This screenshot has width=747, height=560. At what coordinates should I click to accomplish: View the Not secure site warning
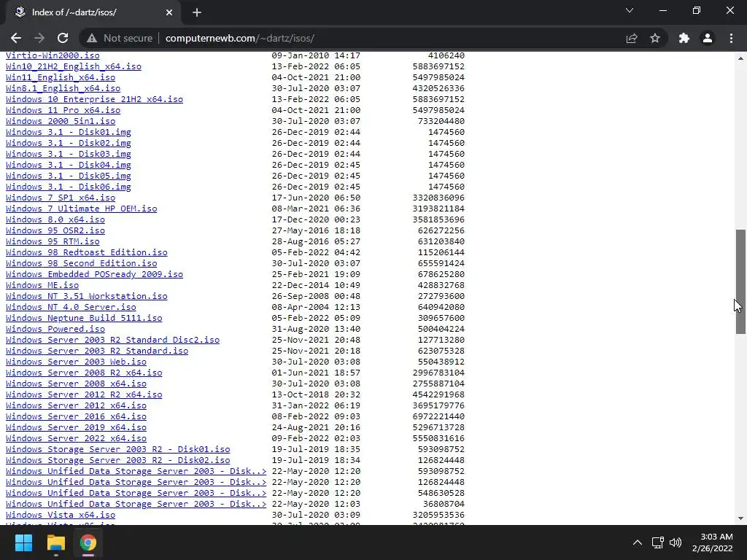[120, 38]
